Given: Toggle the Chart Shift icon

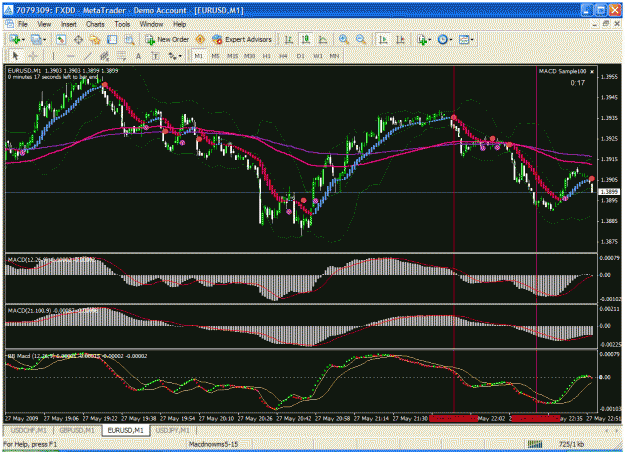Looking at the screenshot, I should coord(400,39).
